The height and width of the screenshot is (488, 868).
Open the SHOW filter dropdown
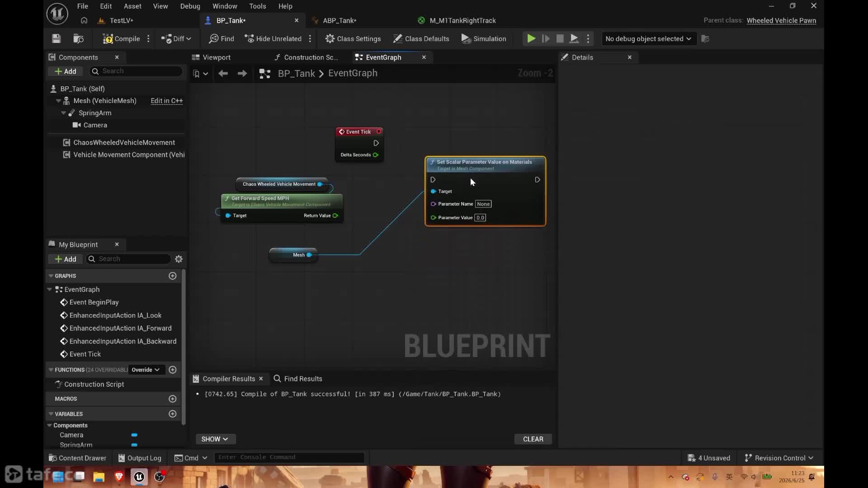(x=215, y=439)
